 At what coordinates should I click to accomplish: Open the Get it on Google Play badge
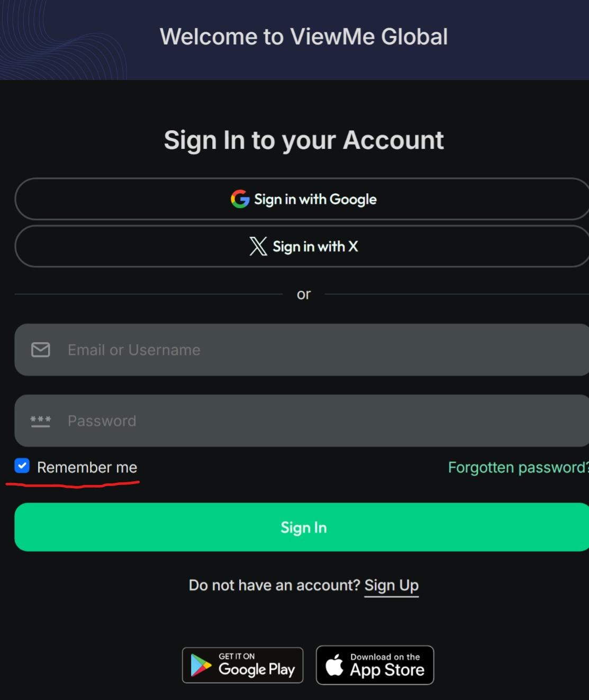tap(243, 666)
